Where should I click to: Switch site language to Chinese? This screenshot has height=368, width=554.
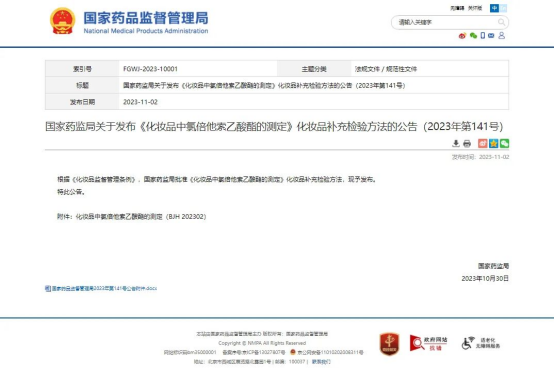[x=494, y=8]
